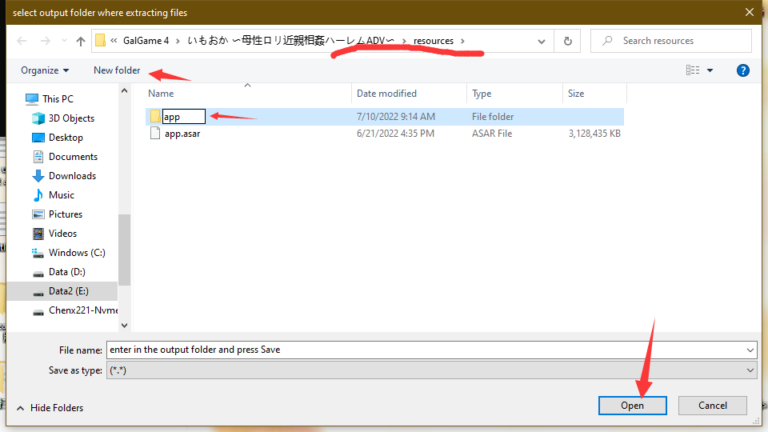This screenshot has width=768, height=432.
Task: Select the Downloads folder in sidebar
Action: pos(72,176)
